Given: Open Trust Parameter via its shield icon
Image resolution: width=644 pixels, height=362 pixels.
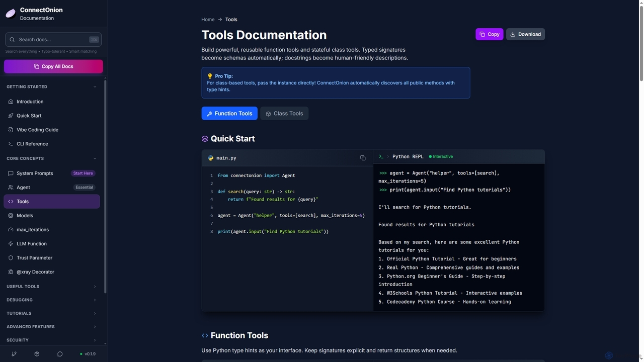Looking at the screenshot, I should (x=11, y=258).
